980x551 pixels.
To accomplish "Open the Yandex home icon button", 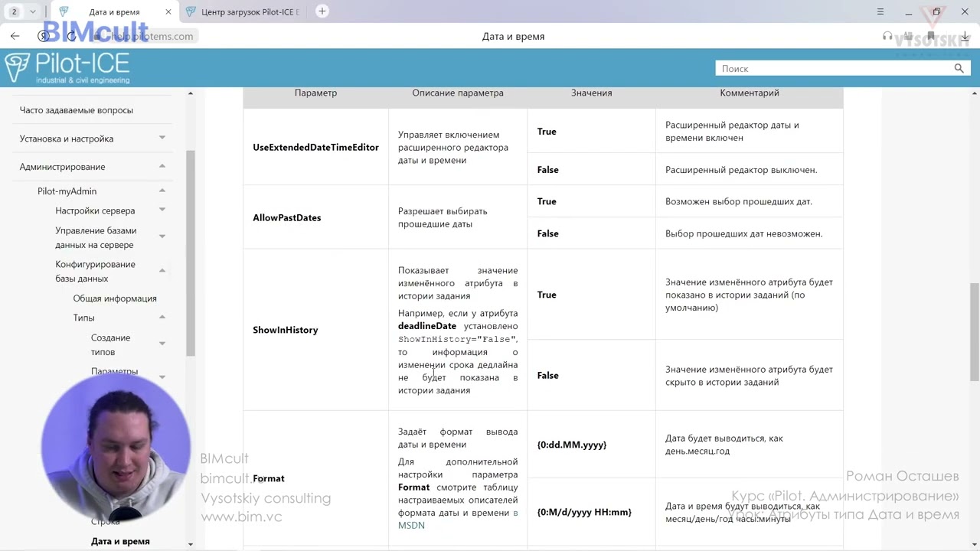I will (44, 36).
